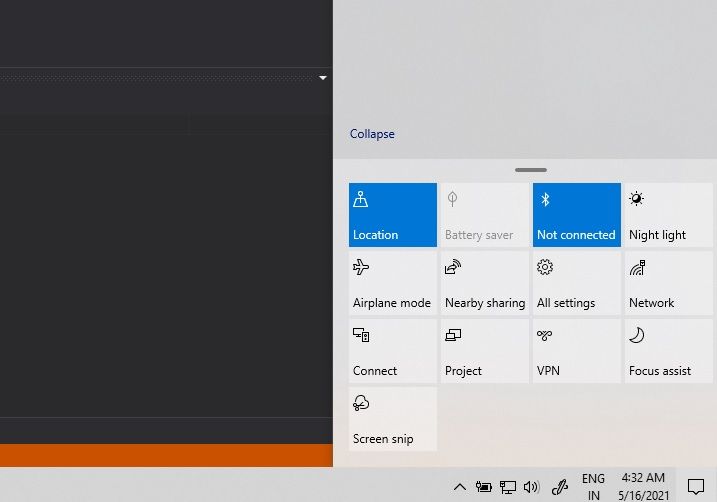Show hidden tray icons chevron
Image resolution: width=717 pixels, height=502 pixels.
(x=460, y=487)
